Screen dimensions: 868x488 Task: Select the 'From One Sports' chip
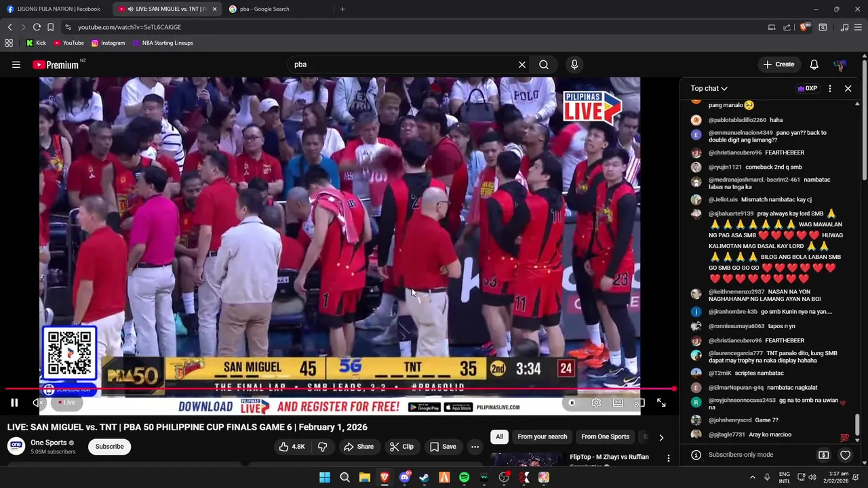tap(605, 436)
